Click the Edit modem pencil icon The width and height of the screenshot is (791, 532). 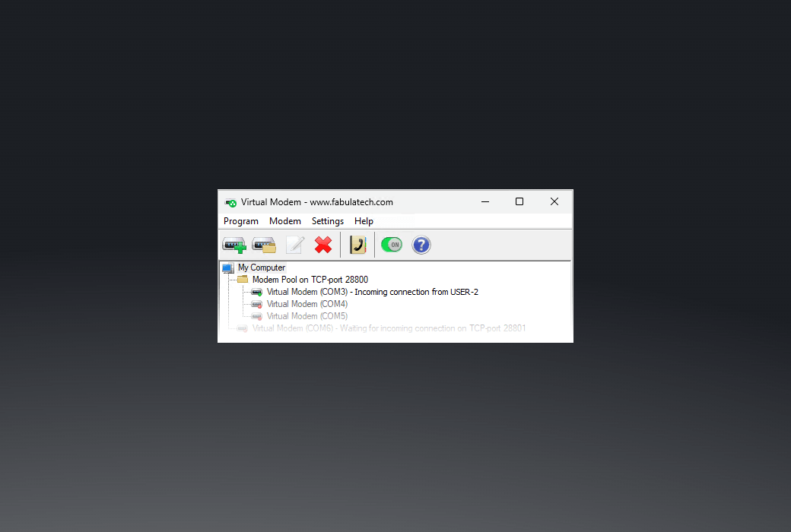[294, 245]
